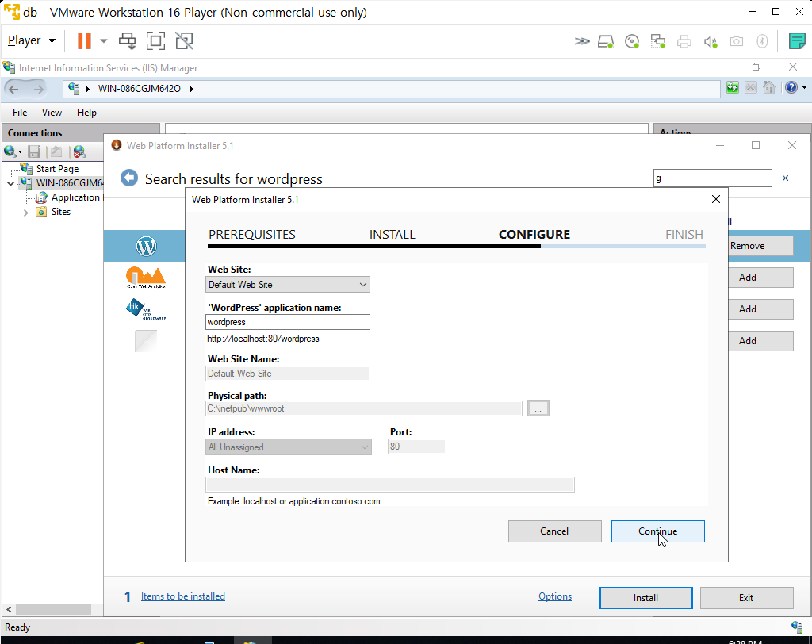The height and width of the screenshot is (644, 812).
Task: Open VMware messages panel icon
Action: (796, 40)
